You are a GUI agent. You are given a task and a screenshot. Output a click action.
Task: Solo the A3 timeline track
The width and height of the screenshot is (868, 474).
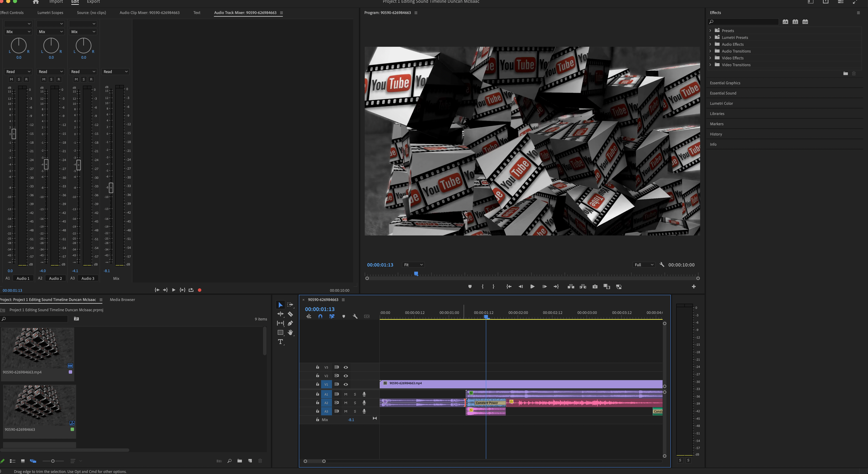[x=355, y=411]
